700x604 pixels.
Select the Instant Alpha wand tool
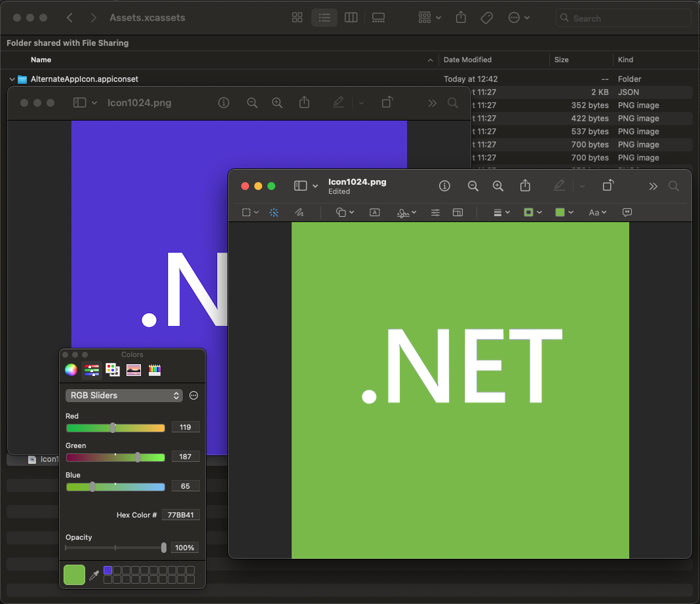coord(274,212)
